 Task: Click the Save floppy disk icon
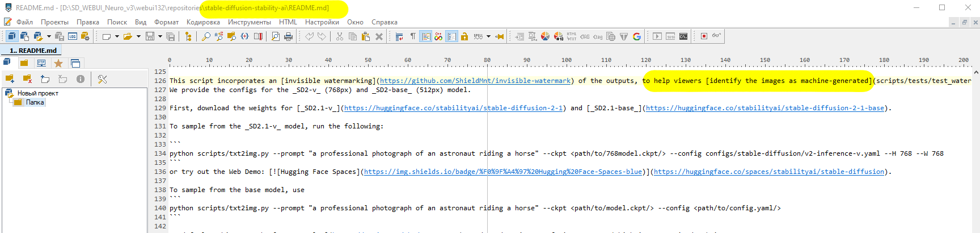[150, 36]
